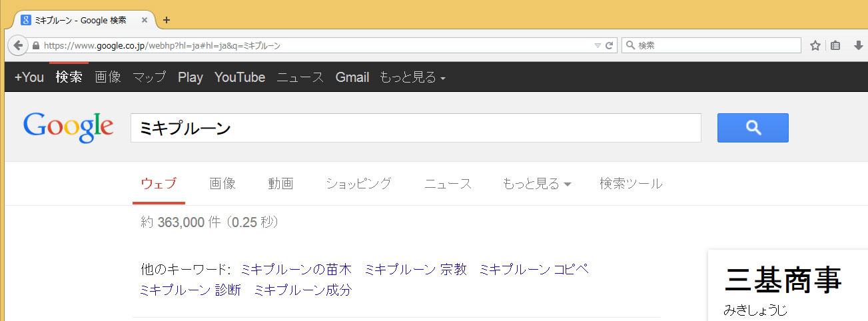Switch to the ニュース results tab
Image resolution: width=868 pixels, height=321 pixels.
tap(448, 183)
